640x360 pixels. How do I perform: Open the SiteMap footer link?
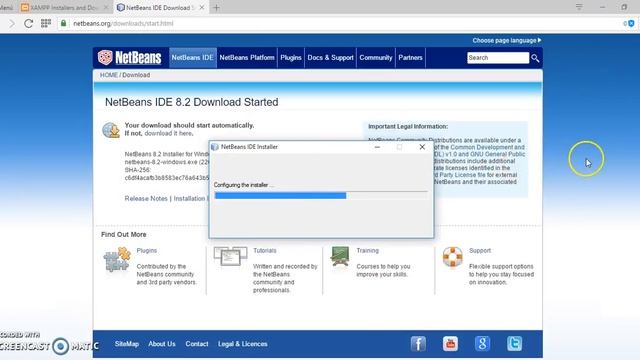(x=127, y=344)
